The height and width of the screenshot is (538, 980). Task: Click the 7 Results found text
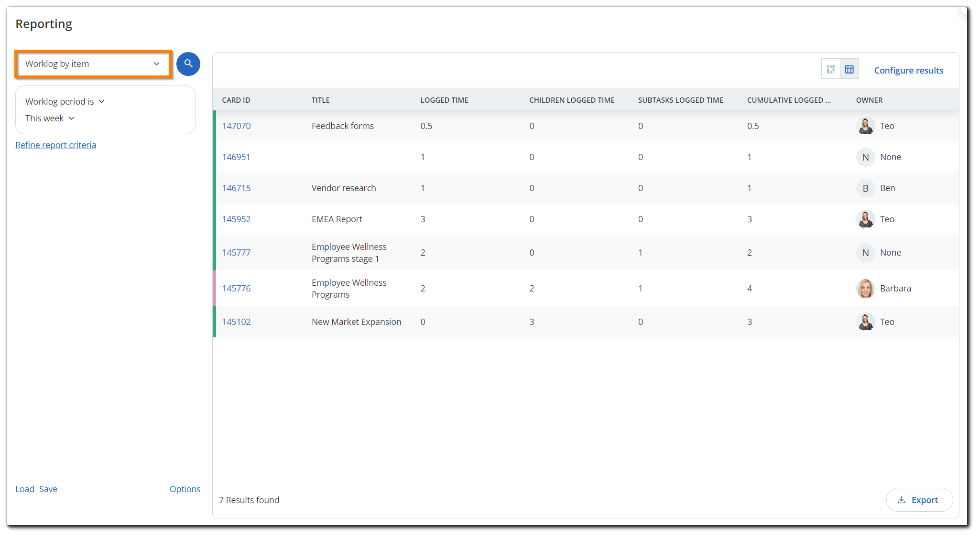click(x=249, y=500)
